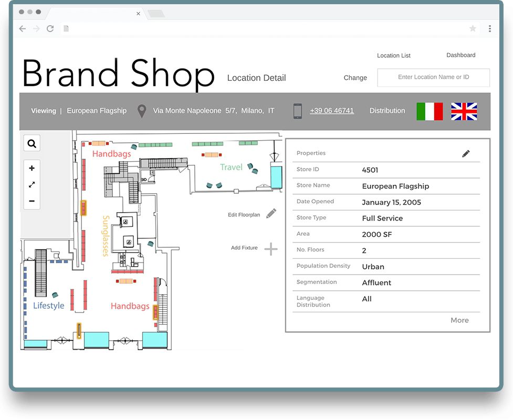Open the Location List page
The width and height of the screenshot is (513, 420).
(x=394, y=56)
